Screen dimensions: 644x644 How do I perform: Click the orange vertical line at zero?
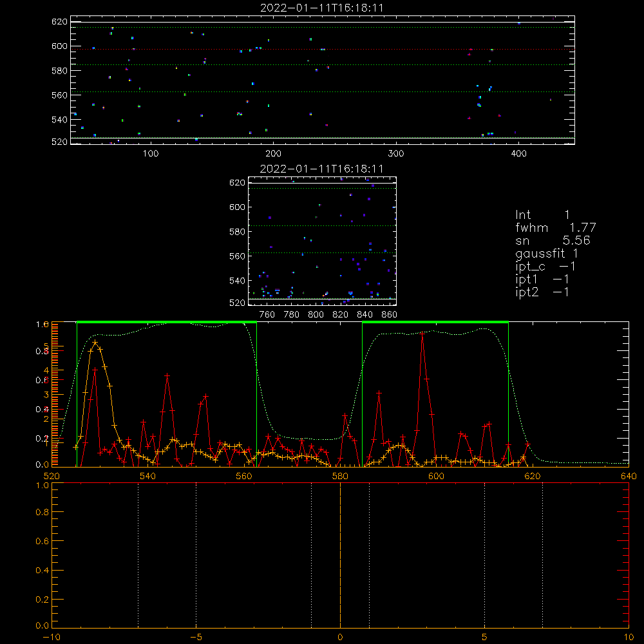pos(340,555)
